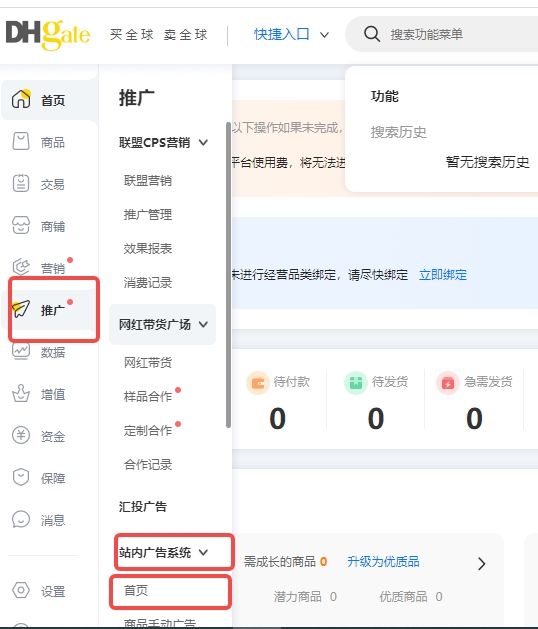Open 首页 under 站内广告系统
538x629 pixels.
pyautogui.click(x=136, y=590)
